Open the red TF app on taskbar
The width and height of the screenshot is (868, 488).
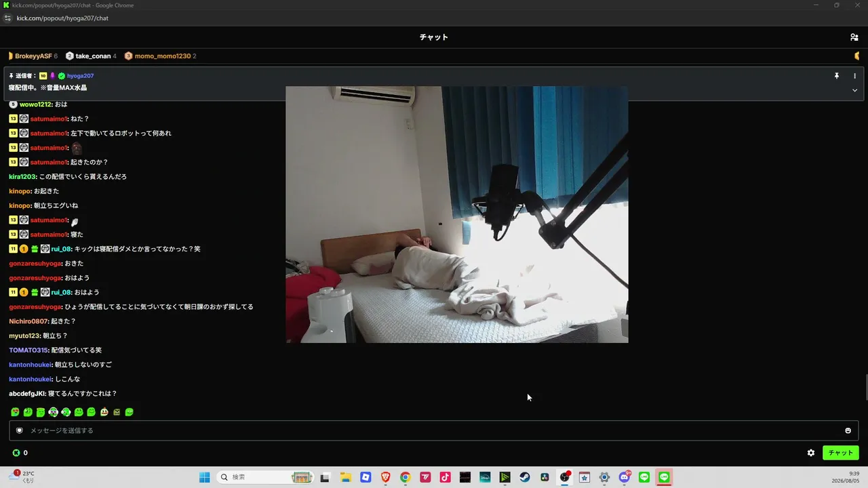(x=425, y=477)
